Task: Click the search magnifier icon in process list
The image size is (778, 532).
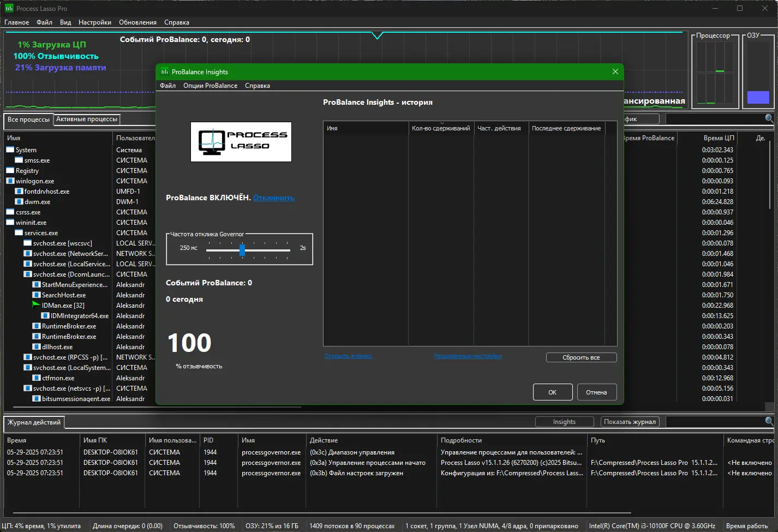Action: coord(769,118)
